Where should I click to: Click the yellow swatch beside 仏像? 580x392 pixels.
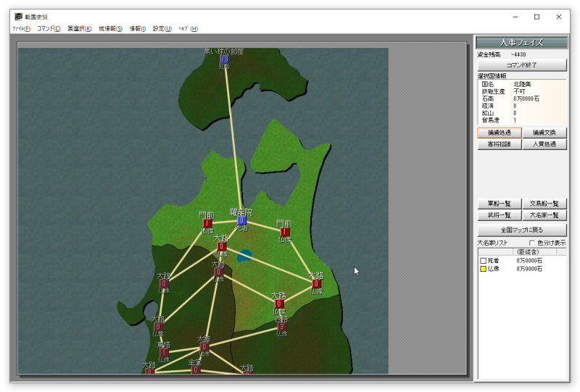483,269
